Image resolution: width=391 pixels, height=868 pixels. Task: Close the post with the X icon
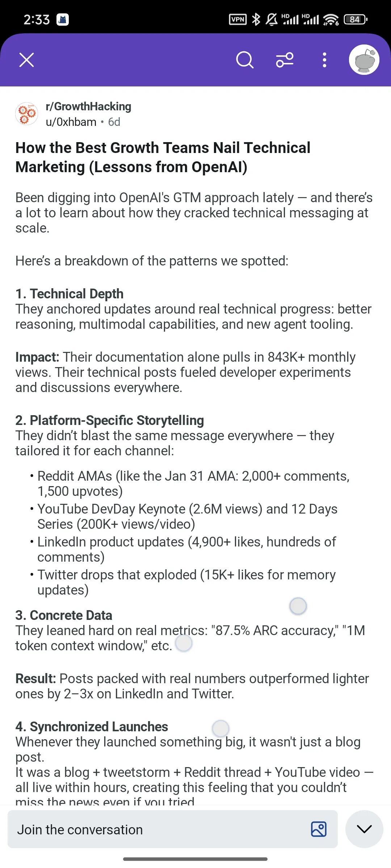tap(26, 60)
